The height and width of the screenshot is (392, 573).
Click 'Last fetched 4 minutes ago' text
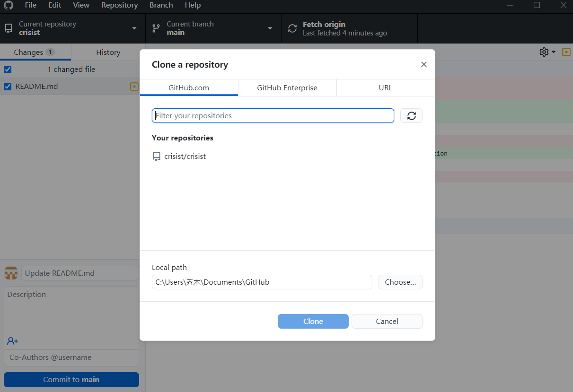point(345,33)
